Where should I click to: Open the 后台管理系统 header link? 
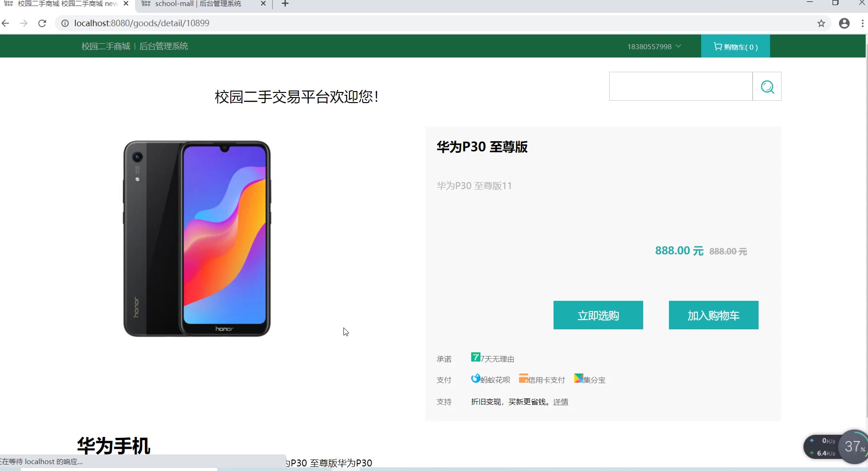(164, 46)
